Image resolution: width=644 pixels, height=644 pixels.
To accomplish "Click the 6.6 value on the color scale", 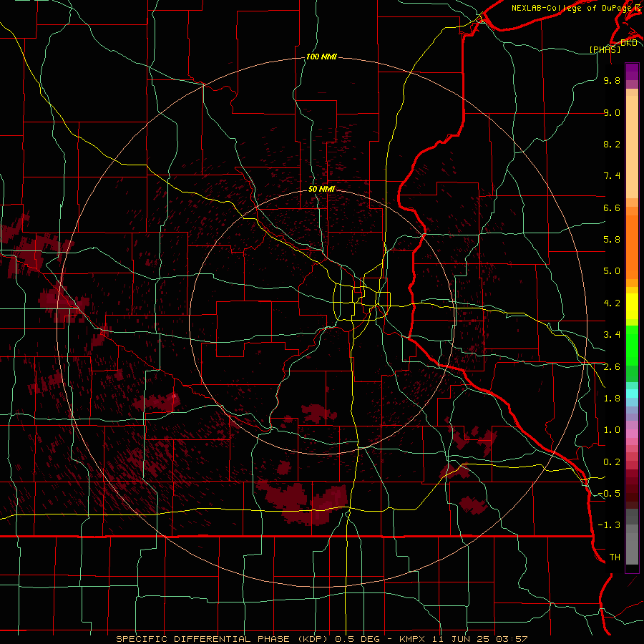I will (612, 208).
